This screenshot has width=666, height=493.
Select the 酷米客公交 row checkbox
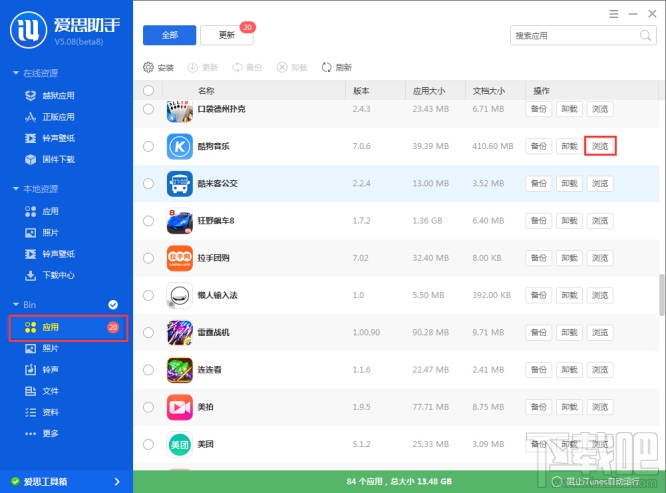coord(148,183)
